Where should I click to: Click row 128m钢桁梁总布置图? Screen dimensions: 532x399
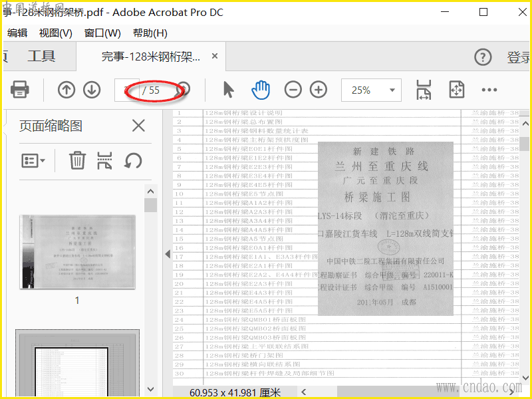[x=243, y=122]
